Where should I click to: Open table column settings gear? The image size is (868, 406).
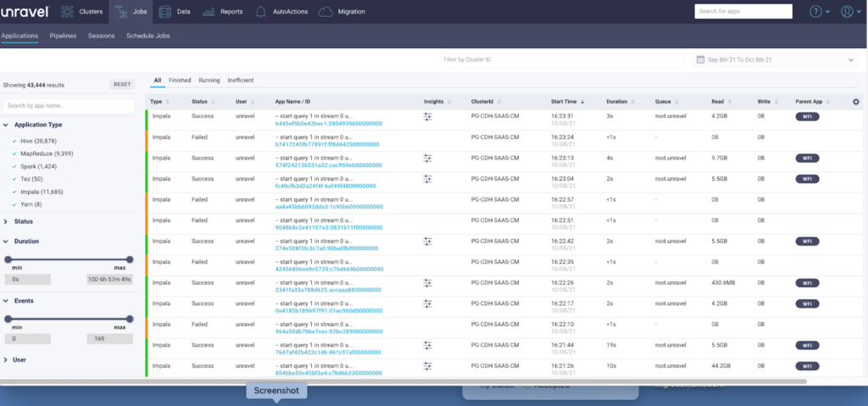[855, 102]
